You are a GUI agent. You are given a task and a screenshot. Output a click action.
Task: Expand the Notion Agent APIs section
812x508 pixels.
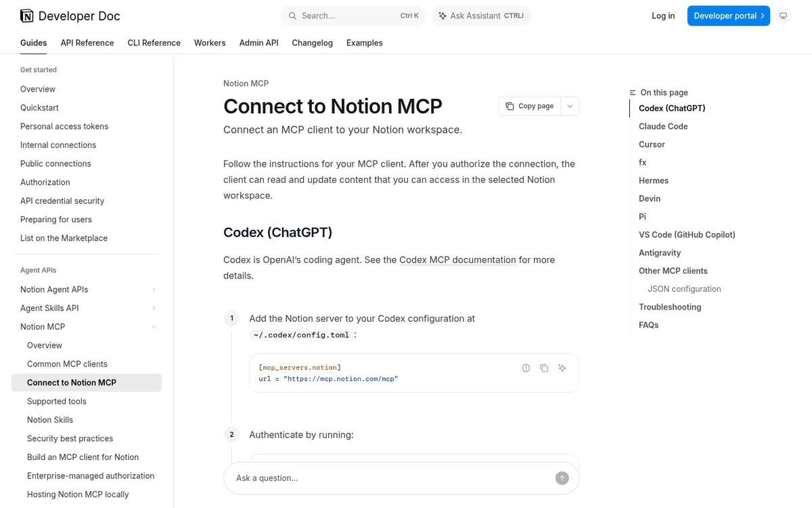tap(154, 290)
